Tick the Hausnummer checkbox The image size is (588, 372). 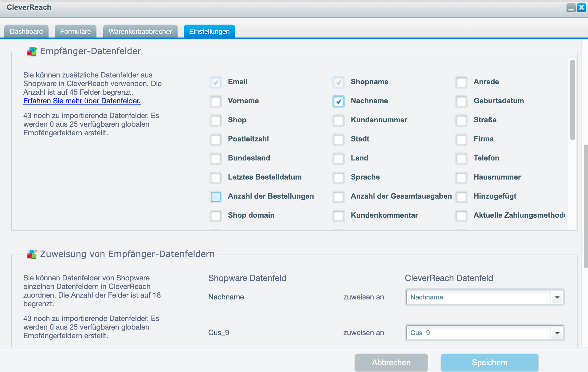point(461,177)
